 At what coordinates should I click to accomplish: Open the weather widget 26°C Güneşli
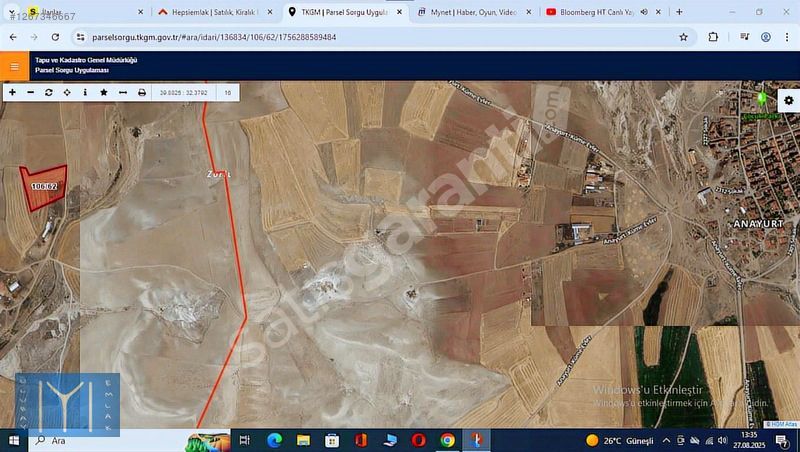[620, 441]
